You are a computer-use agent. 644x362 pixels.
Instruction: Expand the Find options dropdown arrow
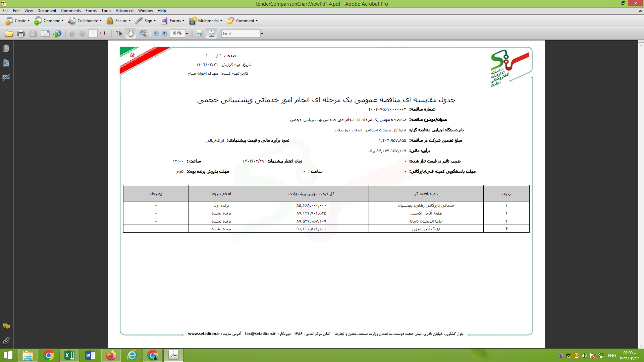coord(262,34)
